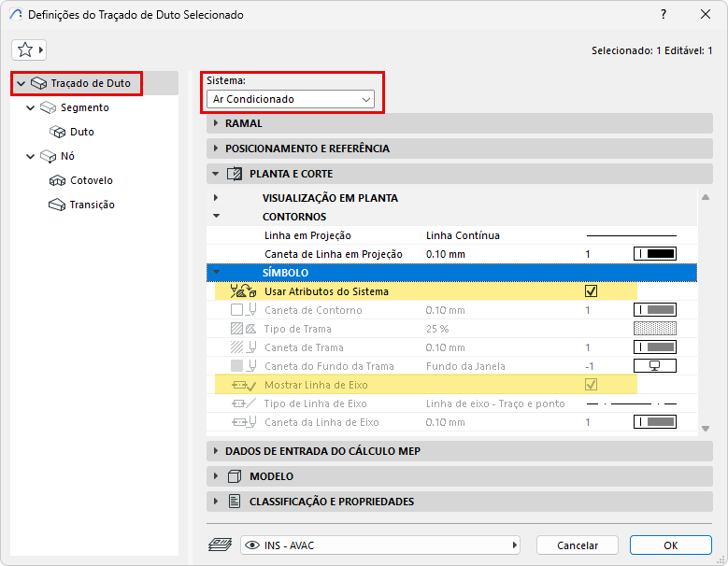Click the Planta e Corte panel icon

click(235, 174)
